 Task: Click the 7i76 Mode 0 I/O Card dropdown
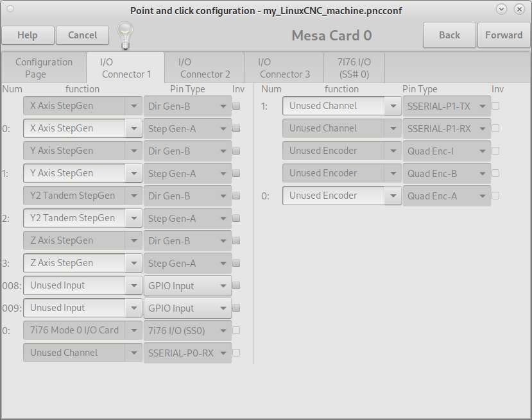(x=82, y=330)
